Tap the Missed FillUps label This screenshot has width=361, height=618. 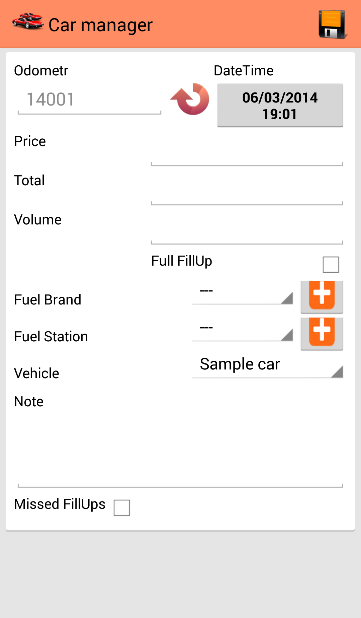point(60,504)
